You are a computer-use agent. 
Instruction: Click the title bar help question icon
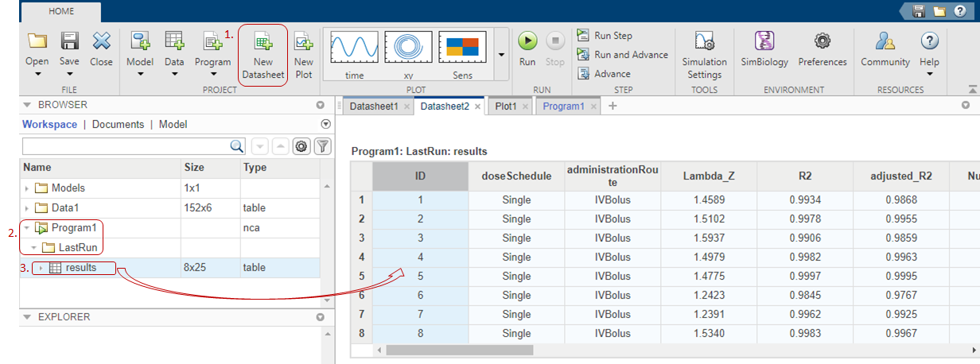[960, 11]
